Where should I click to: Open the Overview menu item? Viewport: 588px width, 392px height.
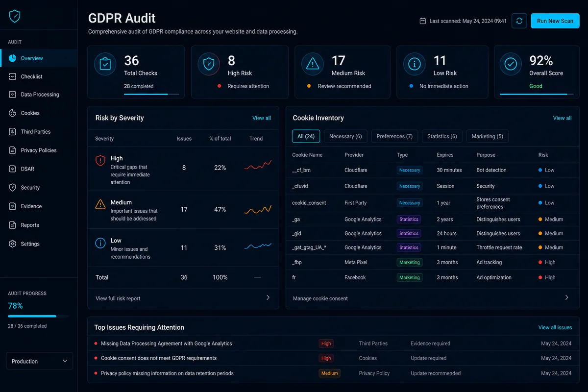coord(39,58)
